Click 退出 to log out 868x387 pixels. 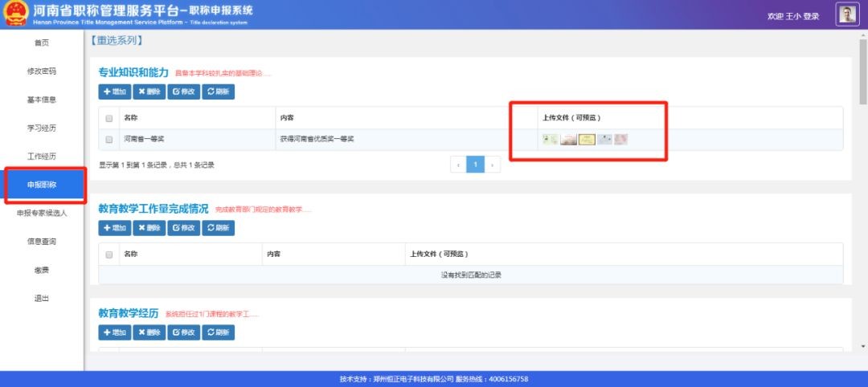pyautogui.click(x=42, y=299)
